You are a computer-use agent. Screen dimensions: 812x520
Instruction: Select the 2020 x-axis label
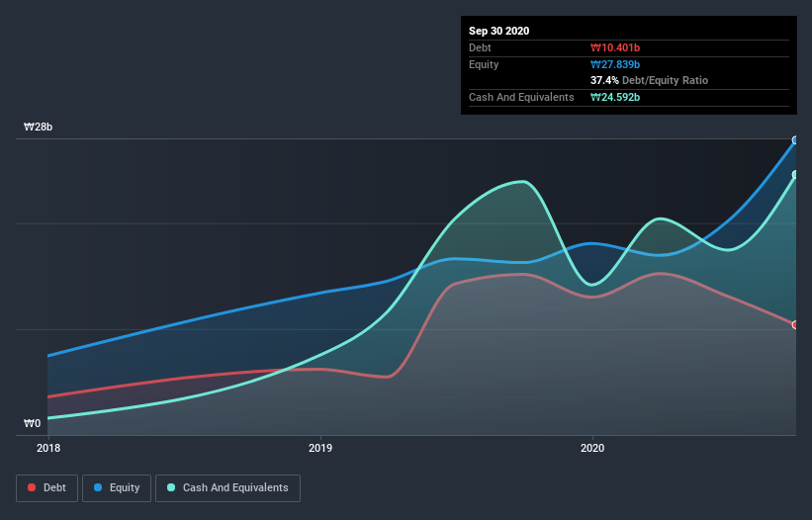tap(592, 448)
